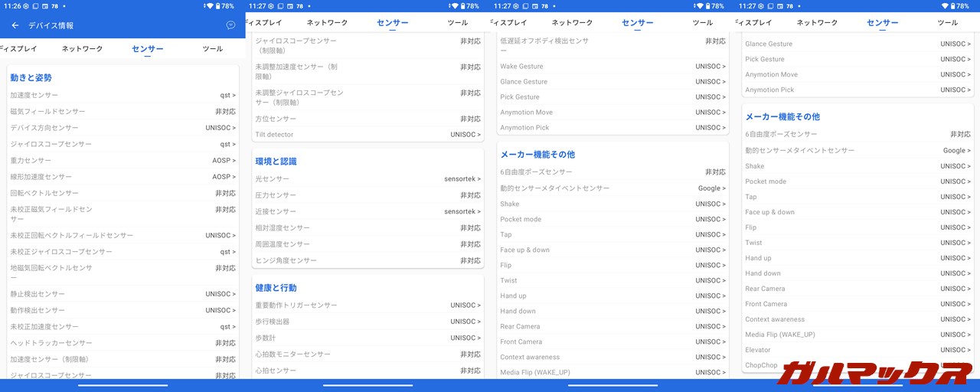This screenshot has height=392, width=980.
Task: Tap the navigation pill below the デバイス情報 screen
Action: pos(122,385)
